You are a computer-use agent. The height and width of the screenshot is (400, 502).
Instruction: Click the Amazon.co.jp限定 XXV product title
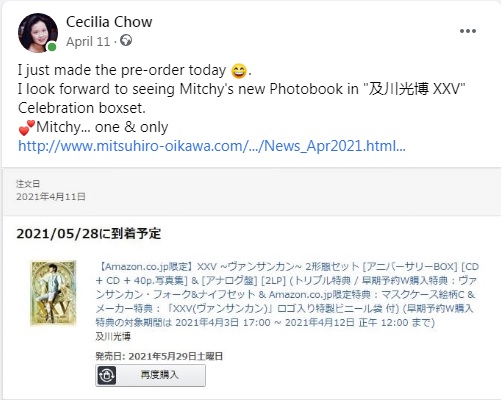point(287,294)
